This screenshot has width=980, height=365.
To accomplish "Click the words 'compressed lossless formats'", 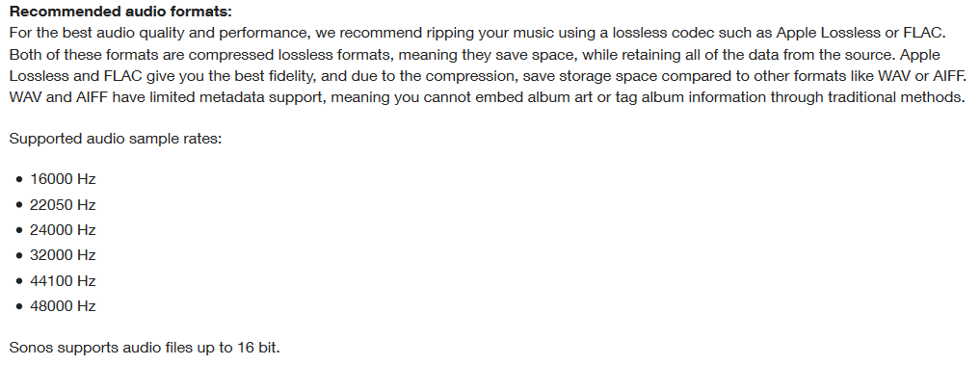I will (290, 55).
